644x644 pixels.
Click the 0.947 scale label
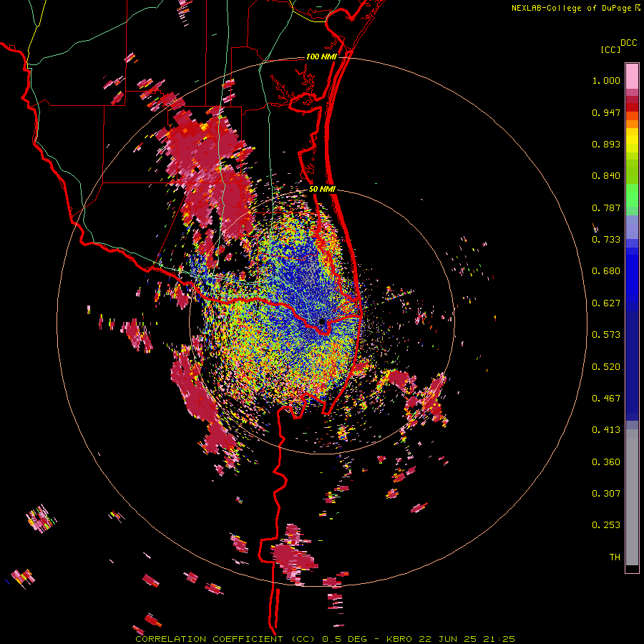606,112
